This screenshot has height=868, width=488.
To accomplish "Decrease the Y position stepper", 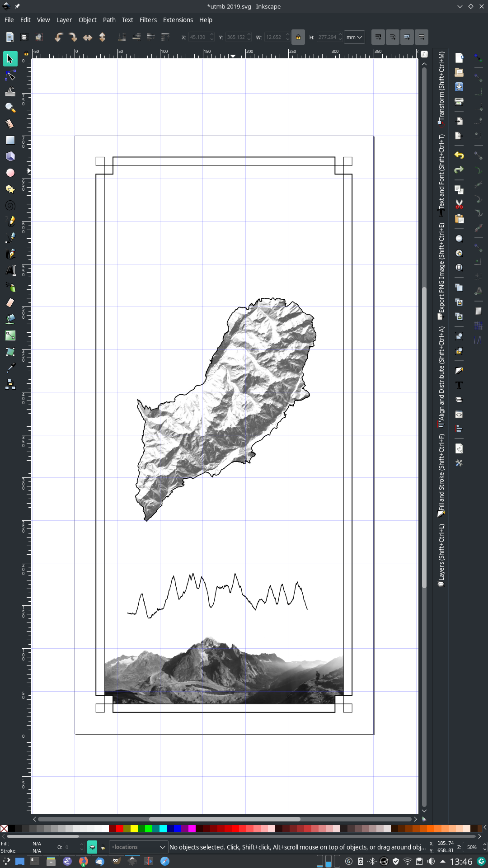I will (x=249, y=40).
